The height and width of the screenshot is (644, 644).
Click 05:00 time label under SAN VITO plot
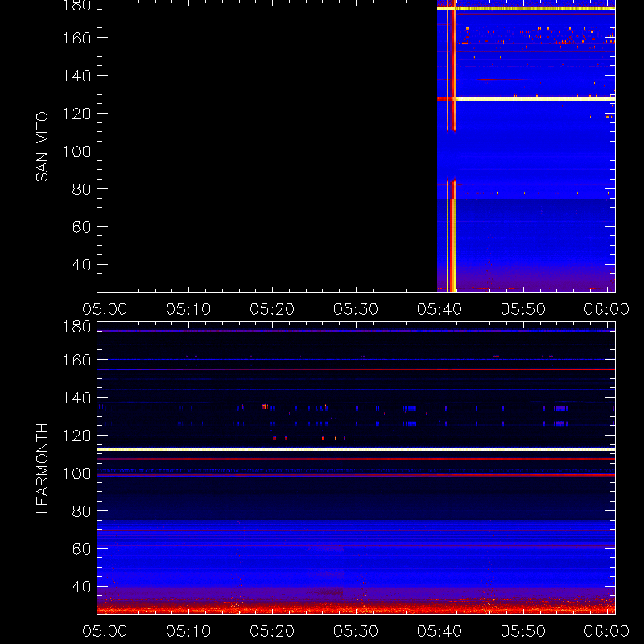[x=105, y=309]
